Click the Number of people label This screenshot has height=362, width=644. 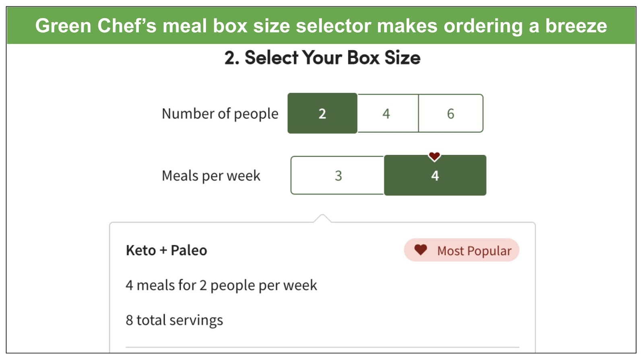[220, 114]
